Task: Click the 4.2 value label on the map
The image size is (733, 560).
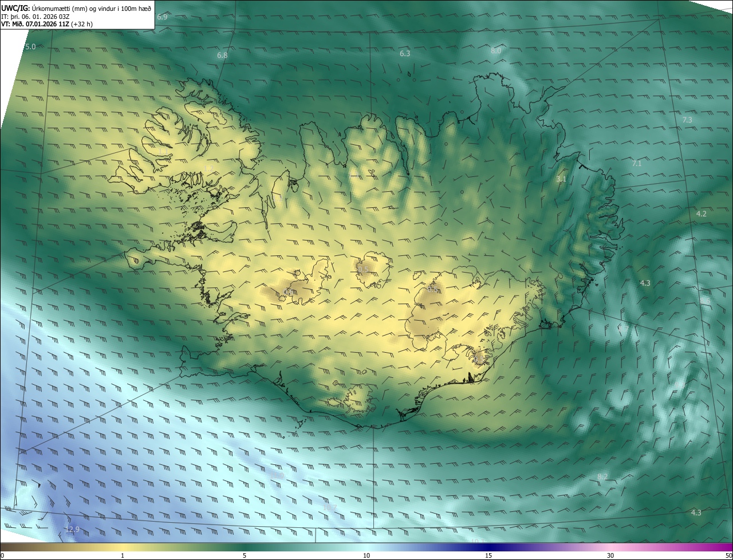Action: tap(702, 214)
